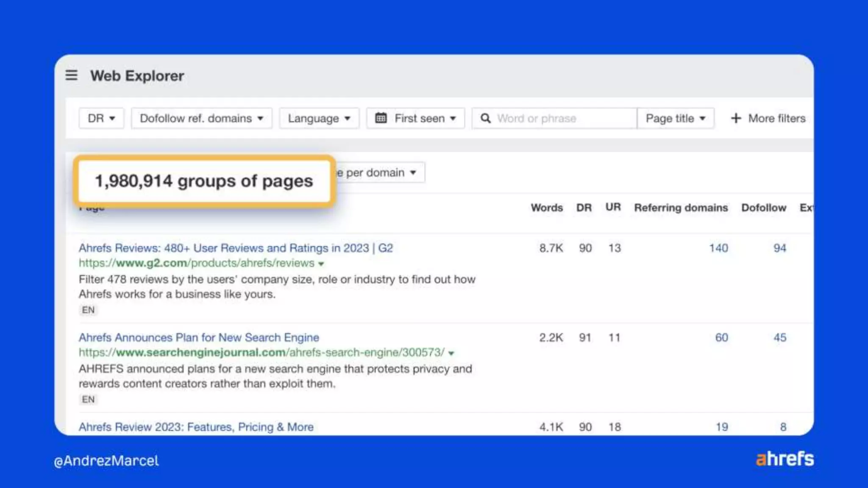The height and width of the screenshot is (488, 868).
Task: Click the Web Explorer title
Action: click(137, 76)
